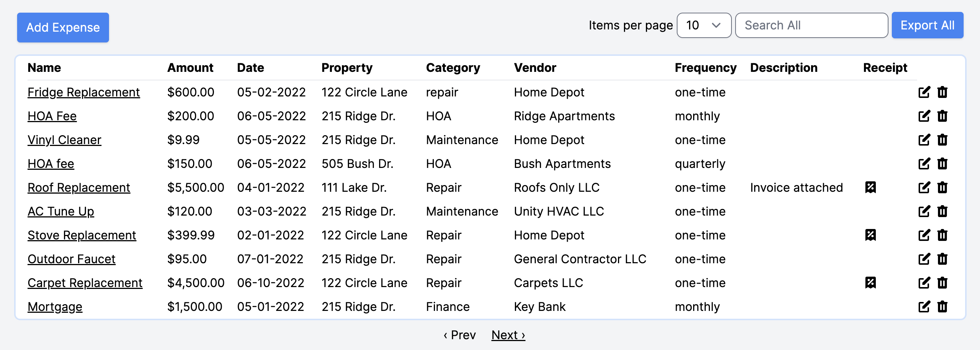The width and height of the screenshot is (980, 350).
Task: Open the Roof Replacement receipt icon
Action: [871, 187]
